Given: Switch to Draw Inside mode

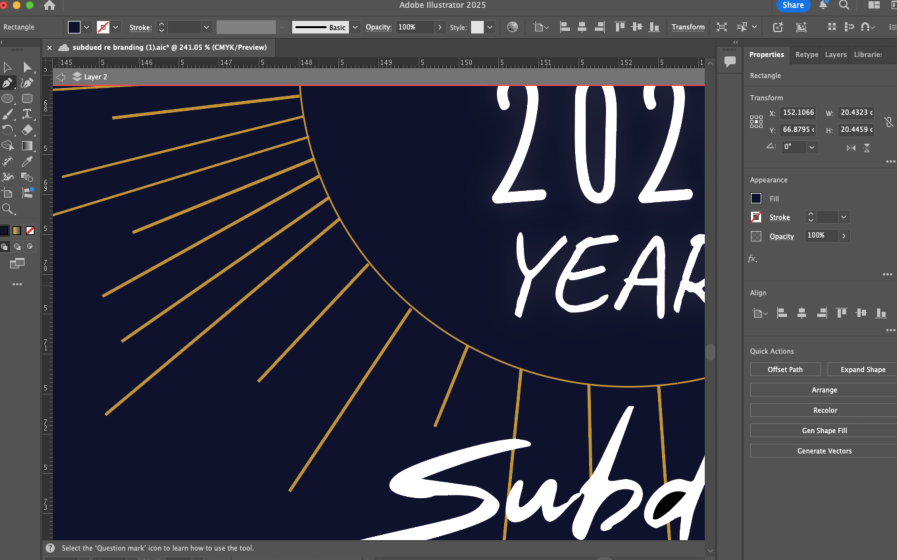Looking at the screenshot, I should point(30,247).
